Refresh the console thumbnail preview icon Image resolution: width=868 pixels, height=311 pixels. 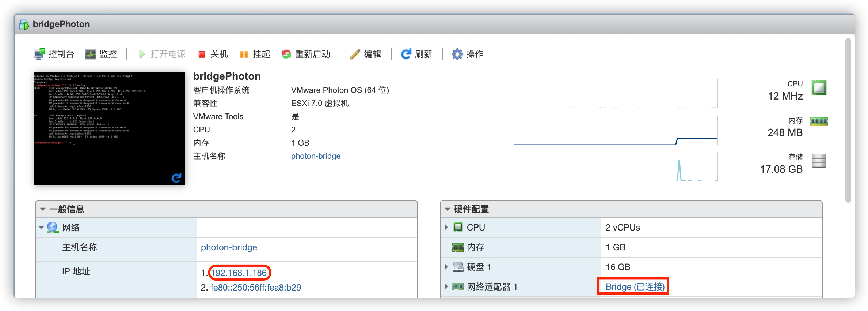176,178
